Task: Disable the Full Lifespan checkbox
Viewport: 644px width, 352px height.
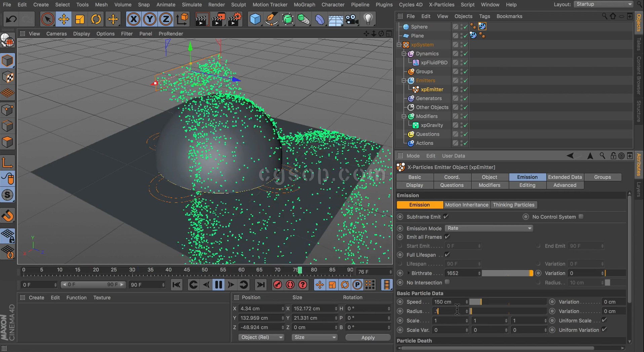Action: coord(447,255)
